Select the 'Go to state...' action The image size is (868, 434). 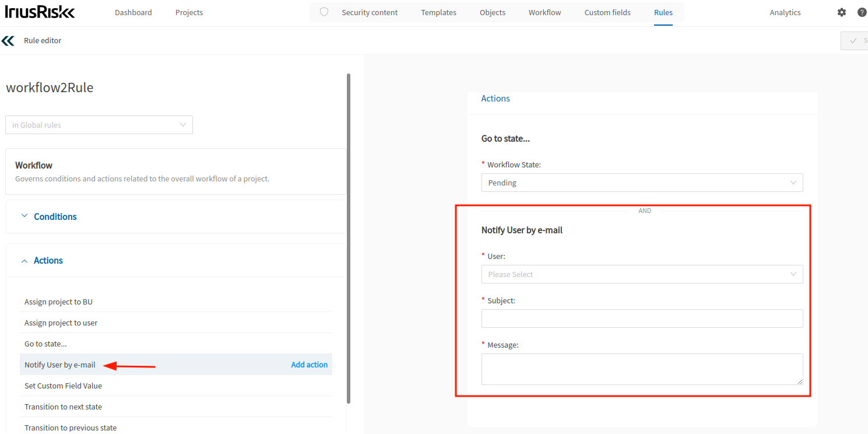point(176,344)
